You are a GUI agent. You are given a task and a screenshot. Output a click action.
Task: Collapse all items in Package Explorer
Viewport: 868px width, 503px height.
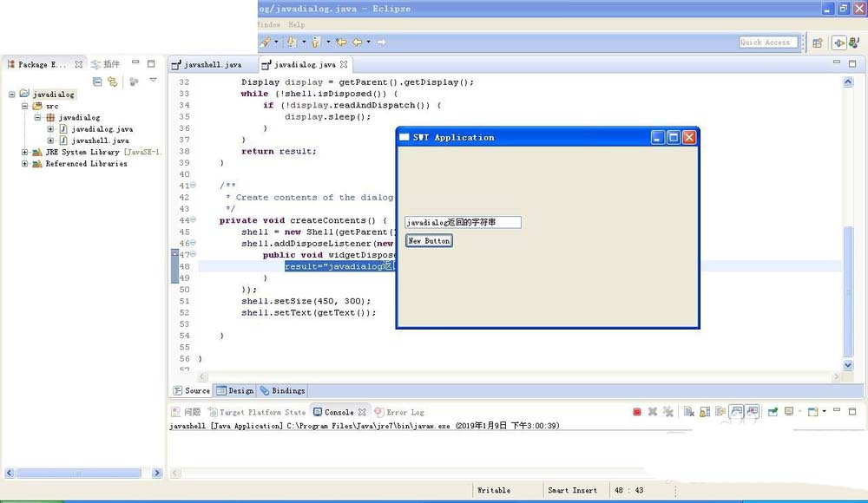[97, 81]
